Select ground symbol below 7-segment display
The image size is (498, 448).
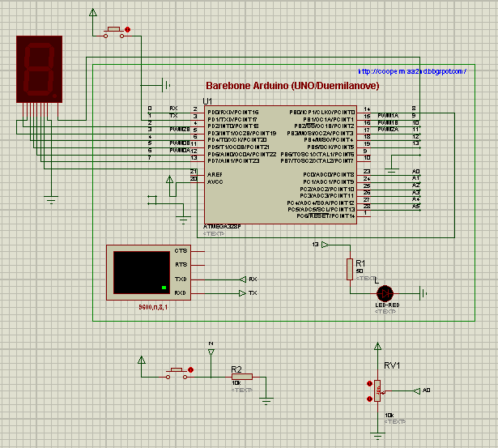pyautogui.click(x=51, y=200)
